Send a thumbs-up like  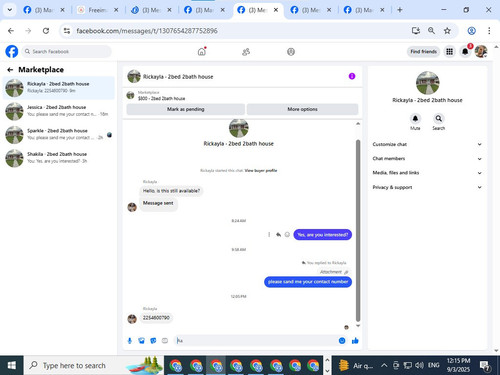355,341
